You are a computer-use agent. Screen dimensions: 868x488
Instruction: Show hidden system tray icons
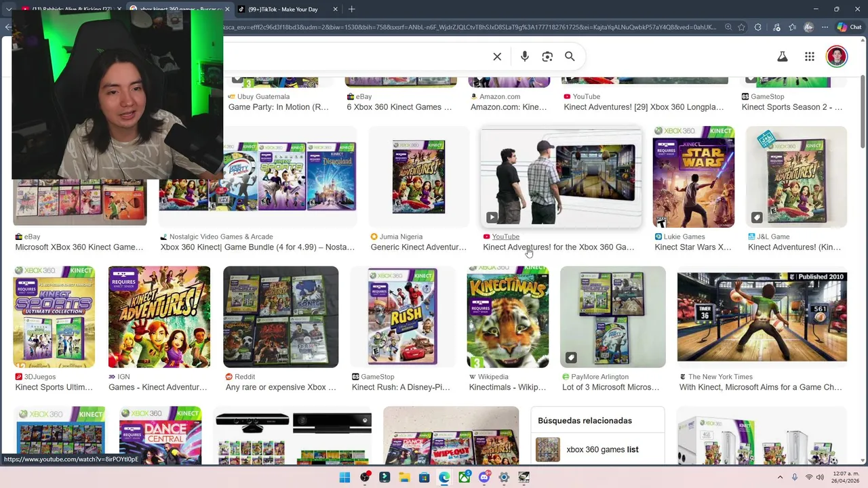(x=780, y=477)
